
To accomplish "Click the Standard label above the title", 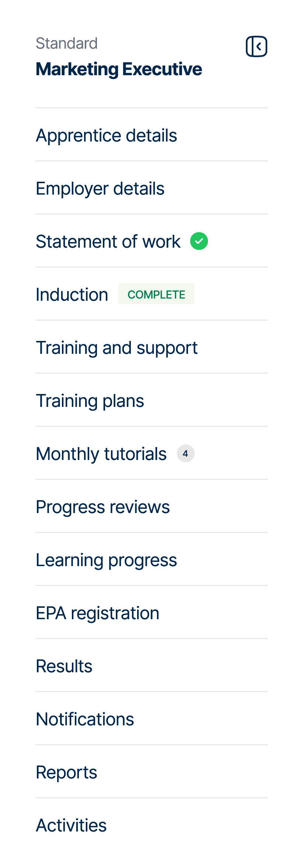I will [67, 43].
